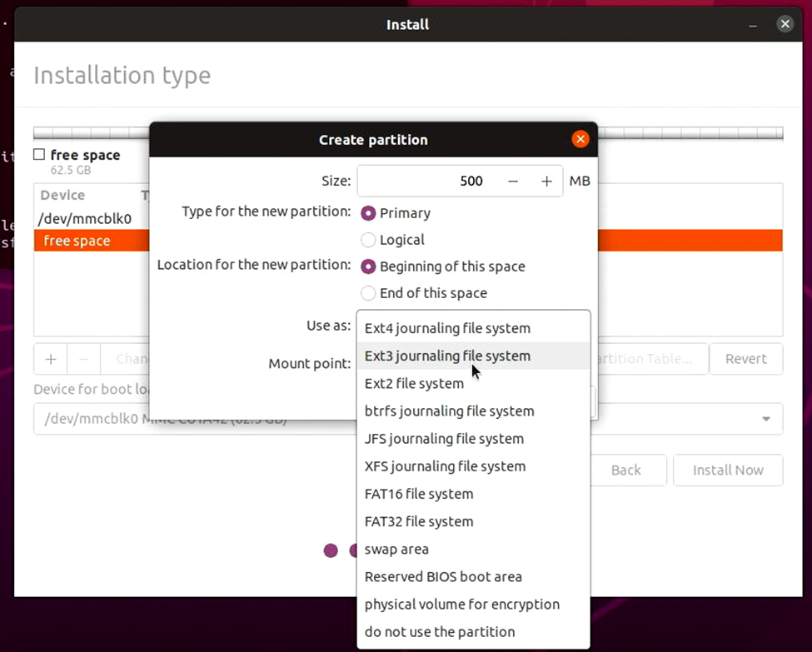Select Ext4 journaling file system
The height and width of the screenshot is (652, 812).
[473, 328]
